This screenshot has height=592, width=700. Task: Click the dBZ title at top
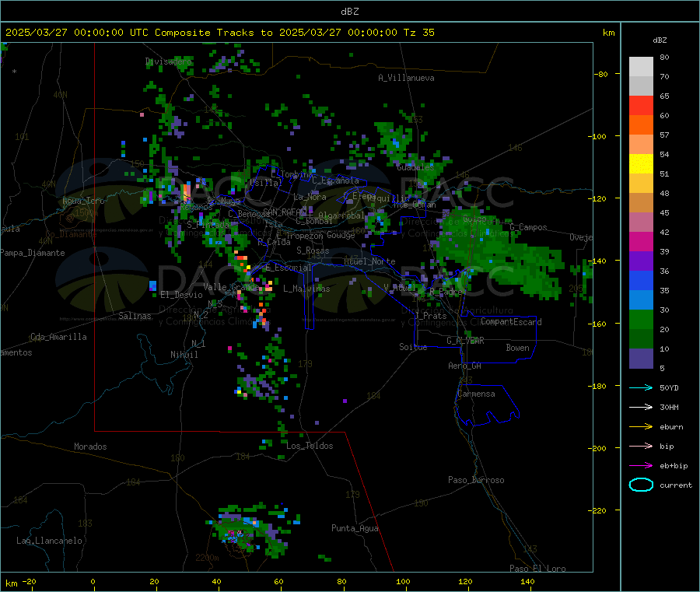[x=349, y=12]
